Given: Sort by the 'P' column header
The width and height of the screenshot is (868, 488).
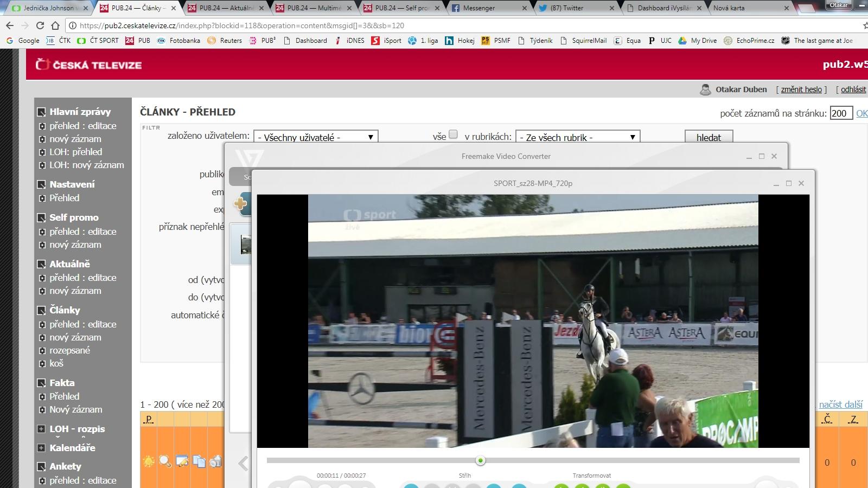Looking at the screenshot, I should coord(149,419).
